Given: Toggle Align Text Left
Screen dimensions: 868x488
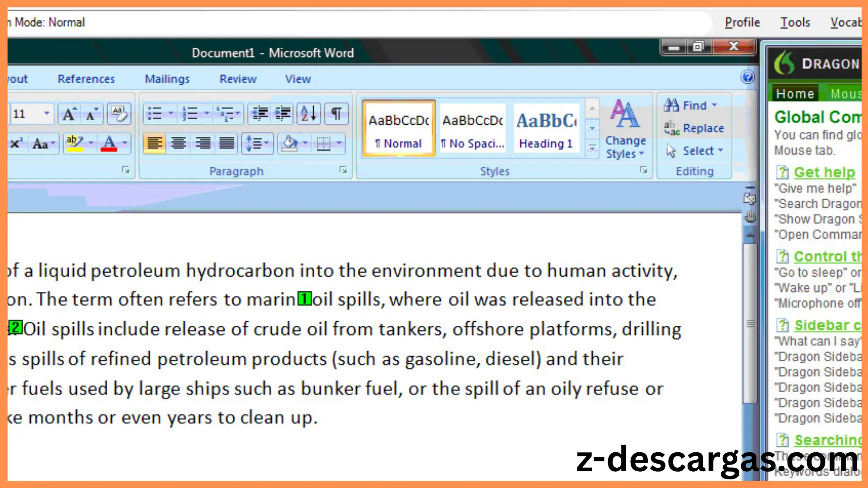Looking at the screenshot, I should 155,144.
